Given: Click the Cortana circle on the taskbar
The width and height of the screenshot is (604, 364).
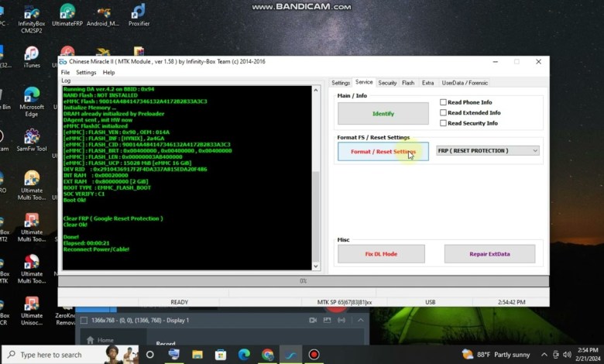Looking at the screenshot, I should (150, 355).
